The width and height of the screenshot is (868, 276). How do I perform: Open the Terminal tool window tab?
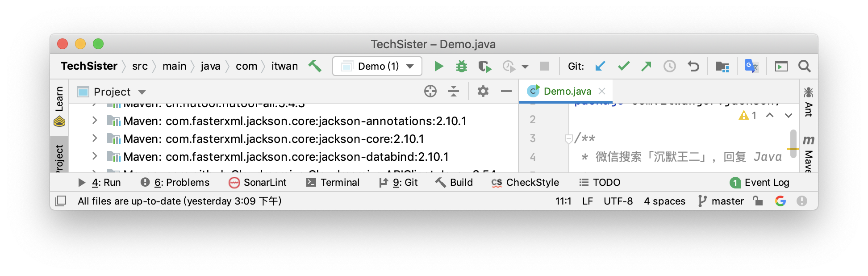click(x=333, y=182)
